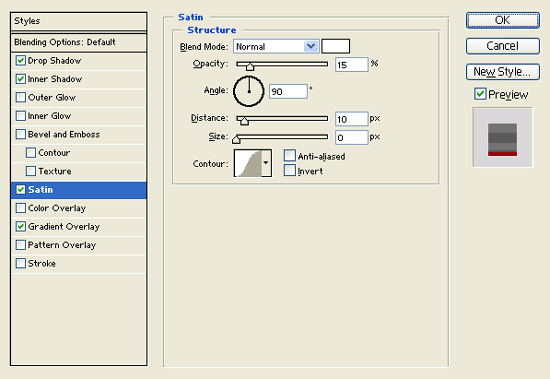Click the Size slider handle
This screenshot has width=550, height=379.
236,140
